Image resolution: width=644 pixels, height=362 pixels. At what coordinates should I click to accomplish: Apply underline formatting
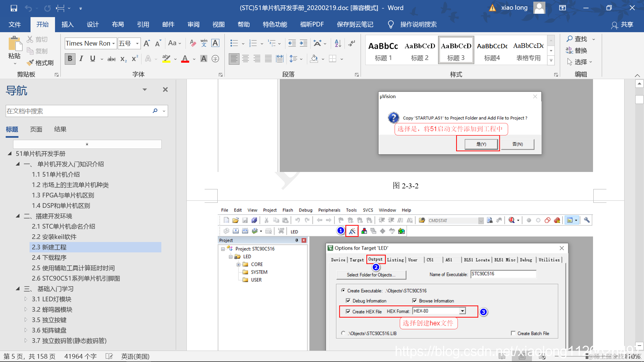93,59
